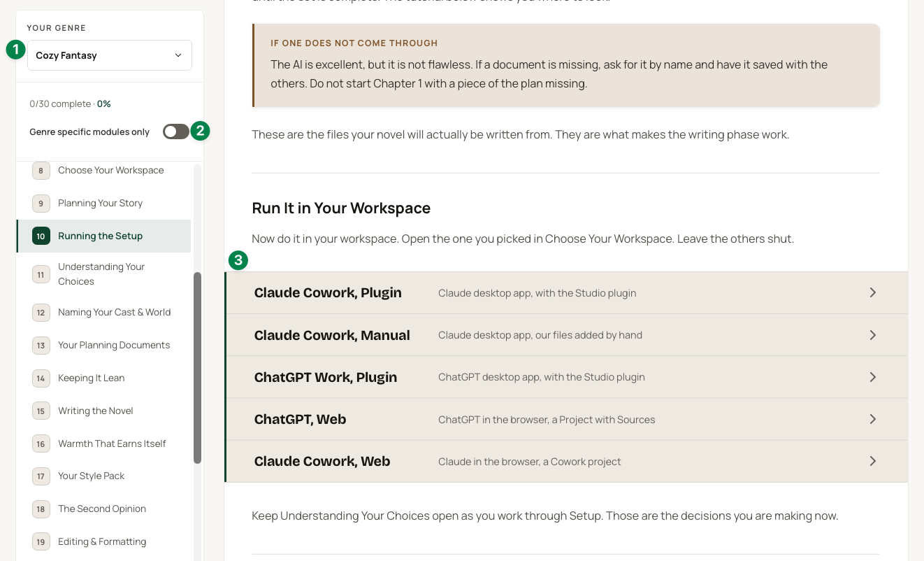
Task: Expand the Claude Cowork, Manual row chevron
Action: 872,335
